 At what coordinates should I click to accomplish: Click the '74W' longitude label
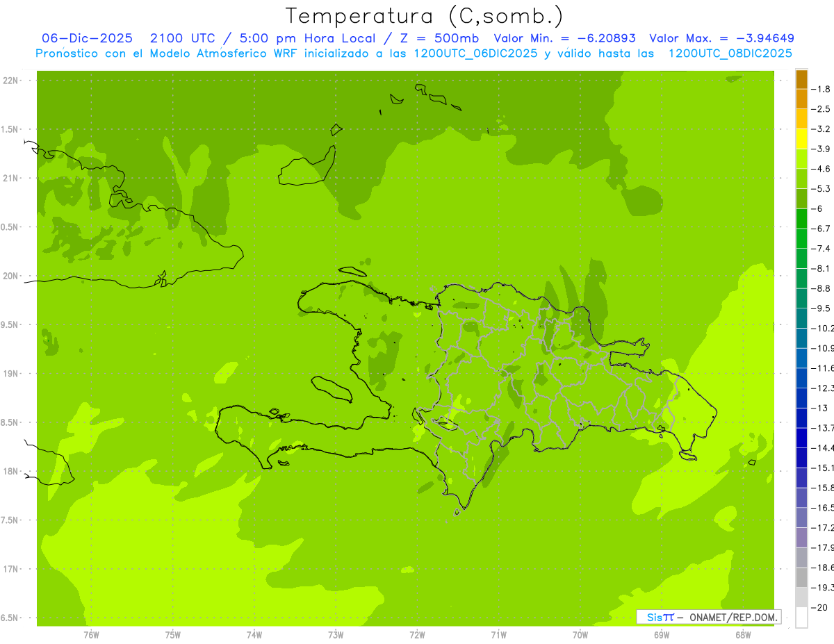coord(254,635)
